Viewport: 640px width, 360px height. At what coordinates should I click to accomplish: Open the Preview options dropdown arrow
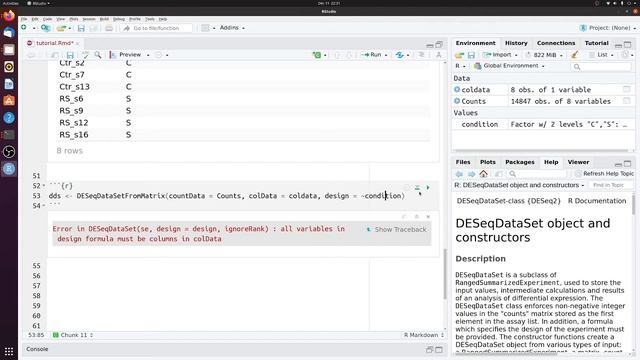click(148, 55)
